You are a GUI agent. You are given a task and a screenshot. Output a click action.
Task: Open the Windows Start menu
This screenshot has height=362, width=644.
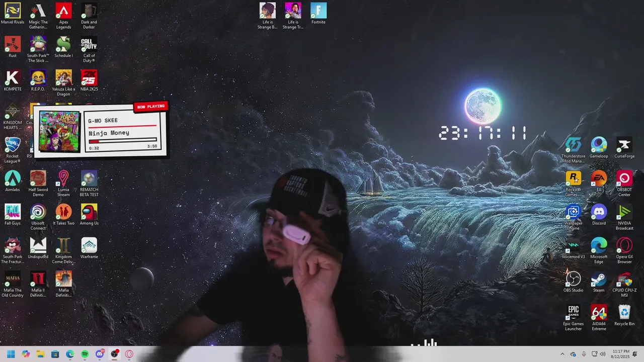[11, 354]
